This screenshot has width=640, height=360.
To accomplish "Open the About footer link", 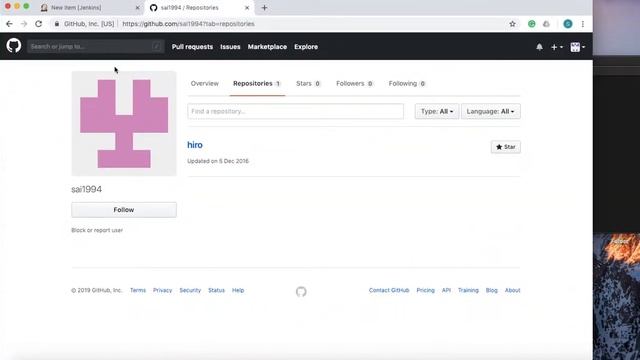I will click(513, 290).
